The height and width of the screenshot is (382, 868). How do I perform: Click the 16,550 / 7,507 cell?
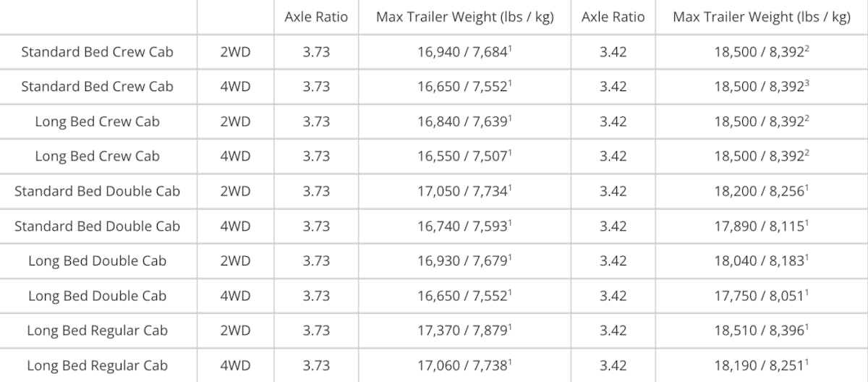coord(464,156)
